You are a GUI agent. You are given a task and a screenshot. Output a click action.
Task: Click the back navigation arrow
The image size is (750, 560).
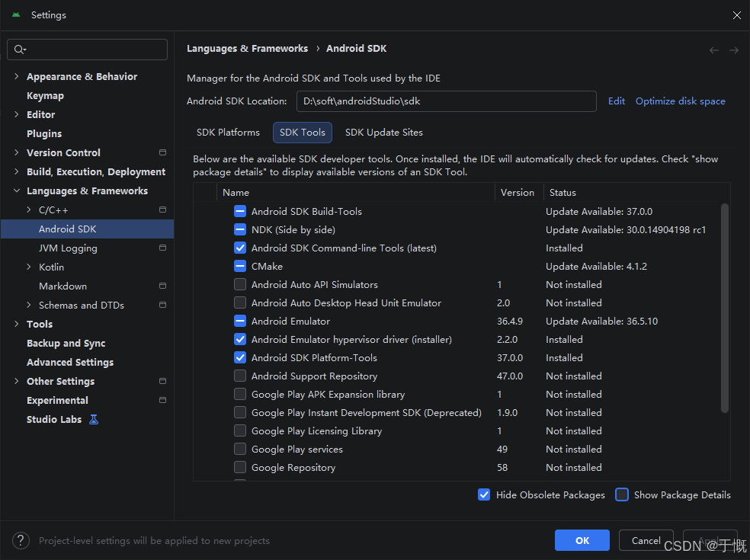[x=714, y=50]
